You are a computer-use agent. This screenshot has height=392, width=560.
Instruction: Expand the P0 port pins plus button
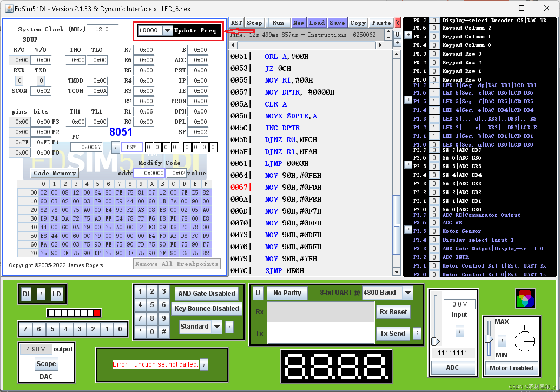408,35
